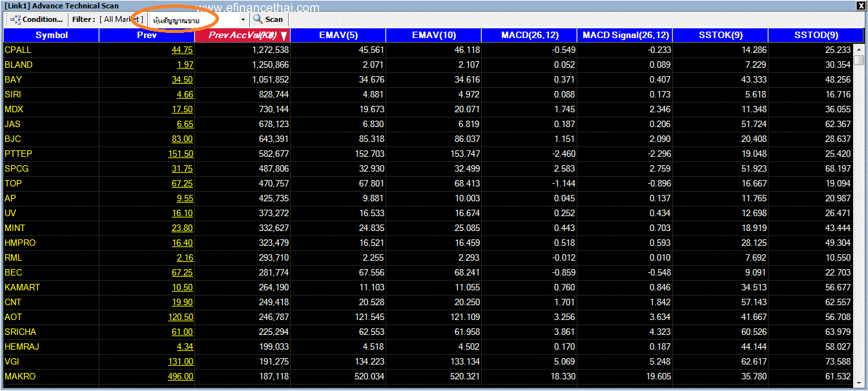868x391 pixels.
Task: Select the RML symbol
Action: click(13, 257)
